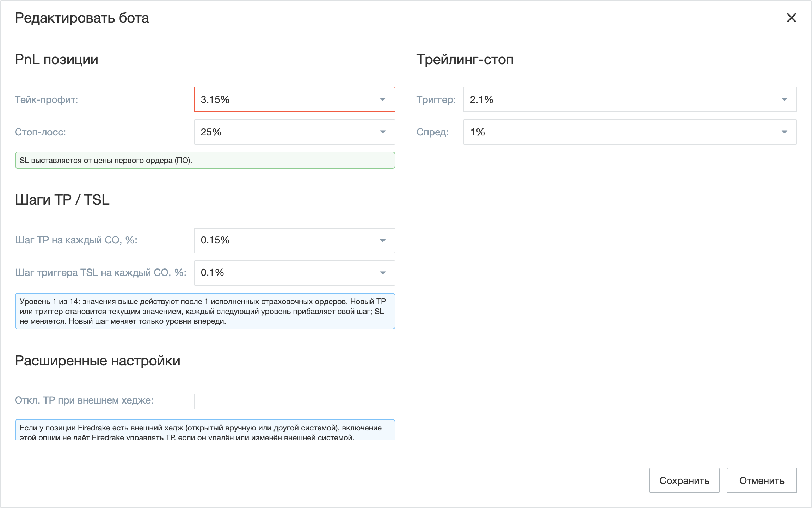Click Шаг триггера TSL на каждый СО label
The height and width of the screenshot is (508, 812).
tap(100, 273)
